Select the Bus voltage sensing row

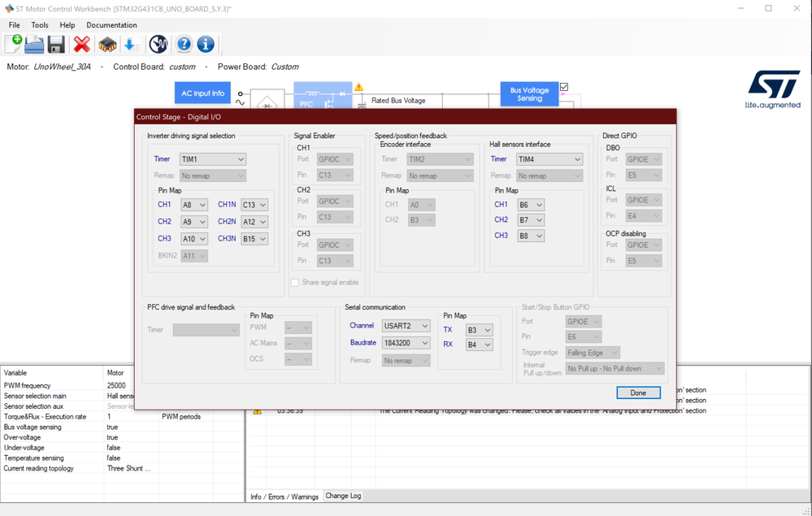tap(122, 427)
